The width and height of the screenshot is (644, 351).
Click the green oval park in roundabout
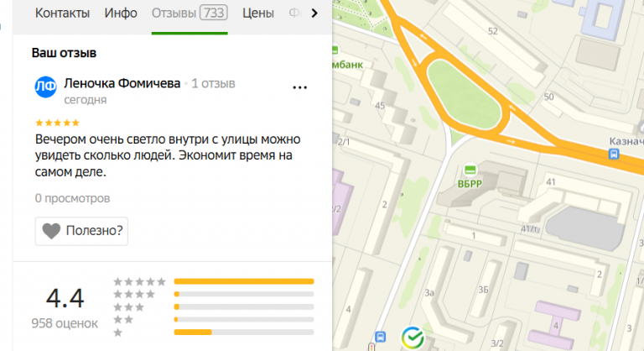pos(464,95)
